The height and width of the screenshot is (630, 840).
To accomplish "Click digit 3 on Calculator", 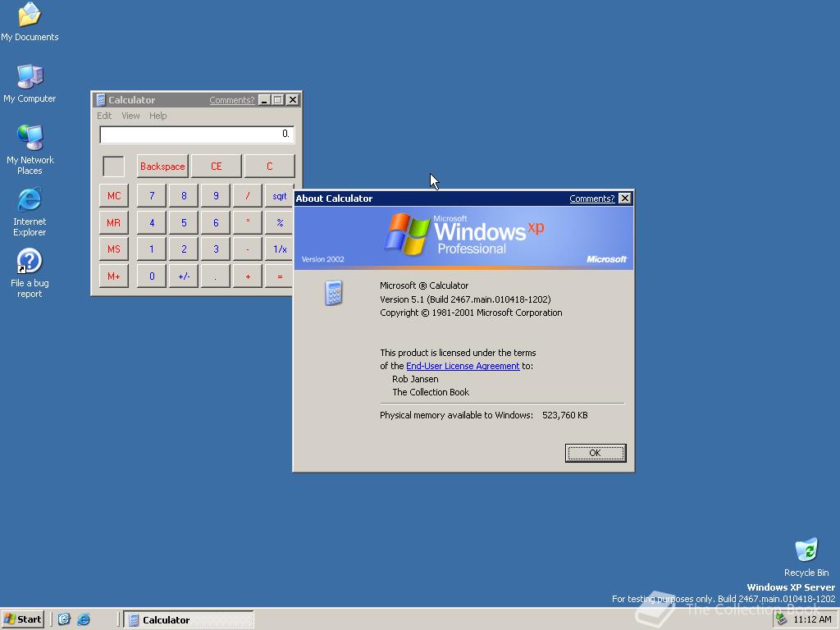I will (x=216, y=249).
